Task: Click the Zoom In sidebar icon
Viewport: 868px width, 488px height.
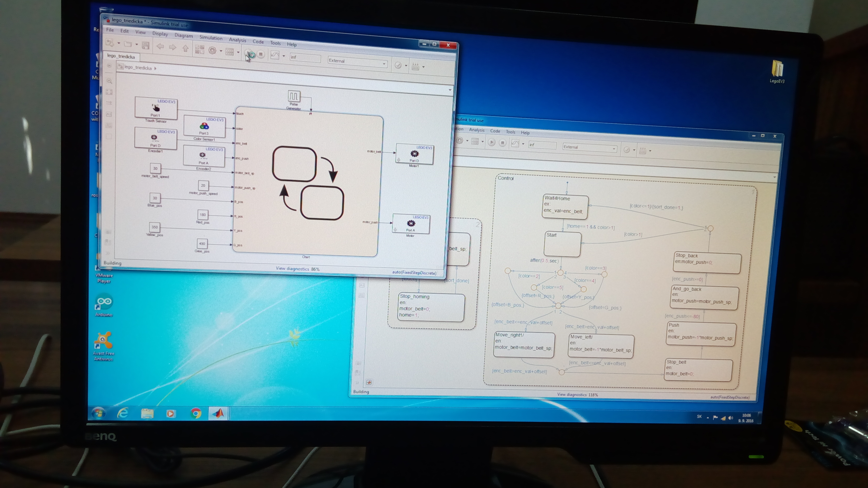Action: (110, 81)
